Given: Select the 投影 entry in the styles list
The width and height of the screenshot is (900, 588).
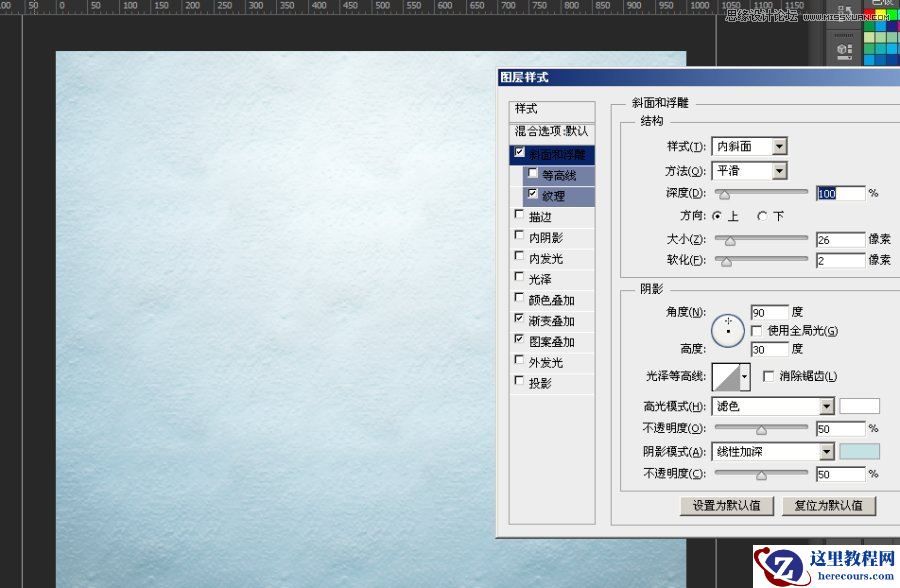Looking at the screenshot, I should coord(540,381).
